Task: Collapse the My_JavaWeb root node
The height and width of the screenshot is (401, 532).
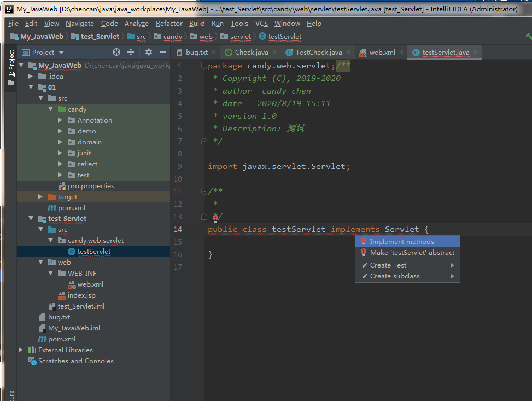Action: click(21, 65)
